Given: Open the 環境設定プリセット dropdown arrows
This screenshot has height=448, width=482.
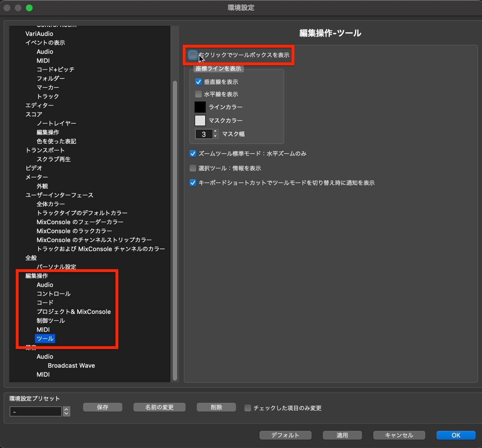Looking at the screenshot, I should 66,411.
